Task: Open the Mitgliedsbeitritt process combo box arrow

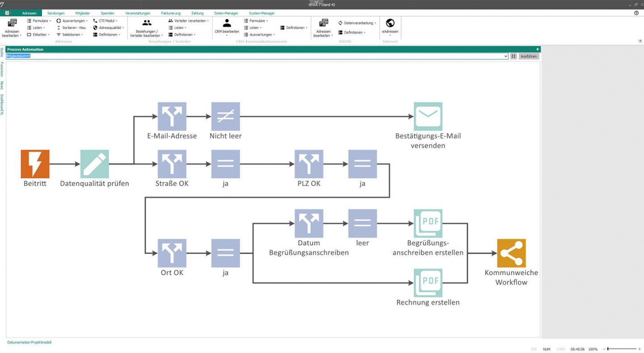Action: pyautogui.click(x=506, y=56)
